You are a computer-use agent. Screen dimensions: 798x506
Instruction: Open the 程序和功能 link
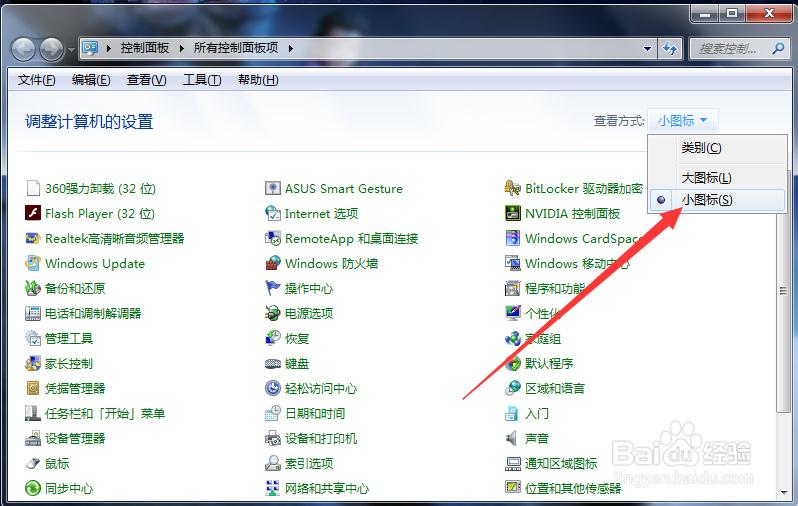[x=555, y=289]
